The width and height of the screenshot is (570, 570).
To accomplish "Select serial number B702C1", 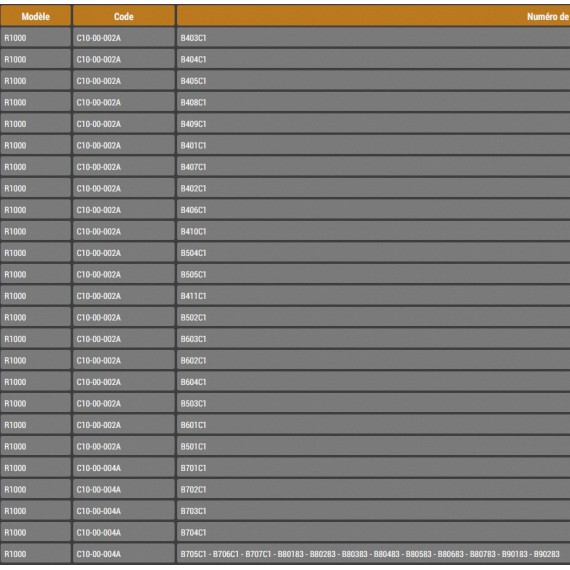I will click(x=193, y=489).
